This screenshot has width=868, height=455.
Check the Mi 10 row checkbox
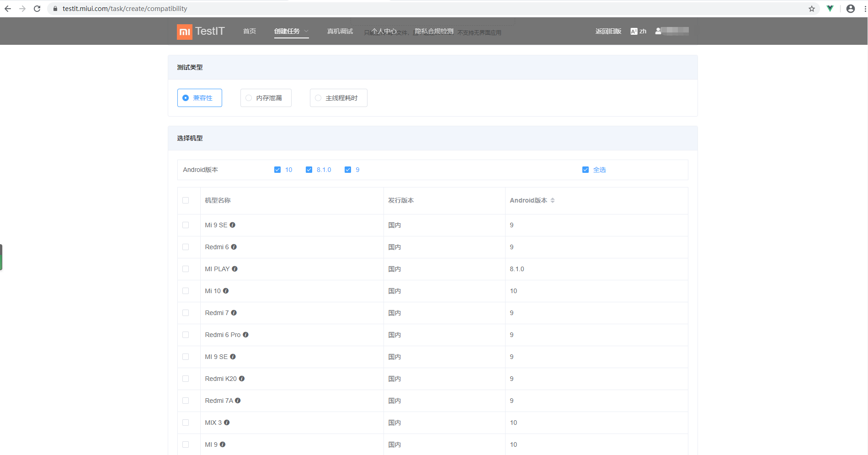[x=186, y=291]
